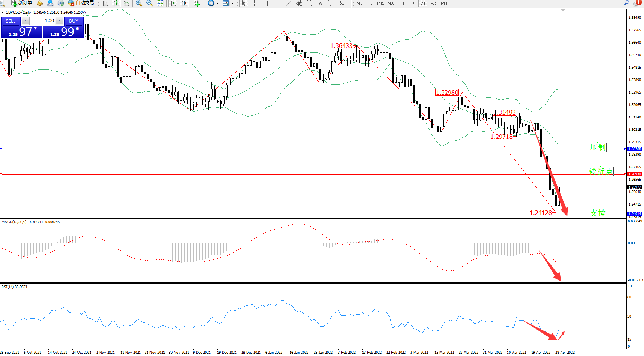Switch chart to line chart mode
644x356 pixels.
tap(126, 3)
